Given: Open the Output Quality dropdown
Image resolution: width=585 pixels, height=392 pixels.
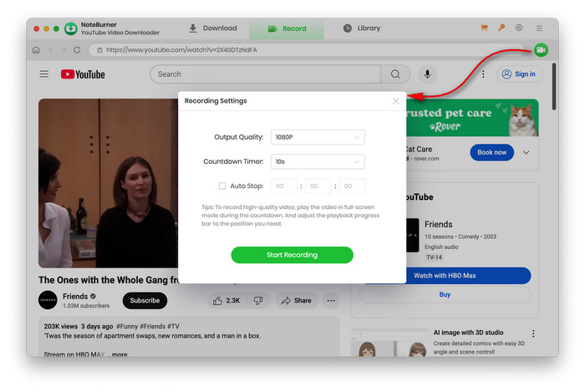Looking at the screenshot, I should [x=318, y=137].
